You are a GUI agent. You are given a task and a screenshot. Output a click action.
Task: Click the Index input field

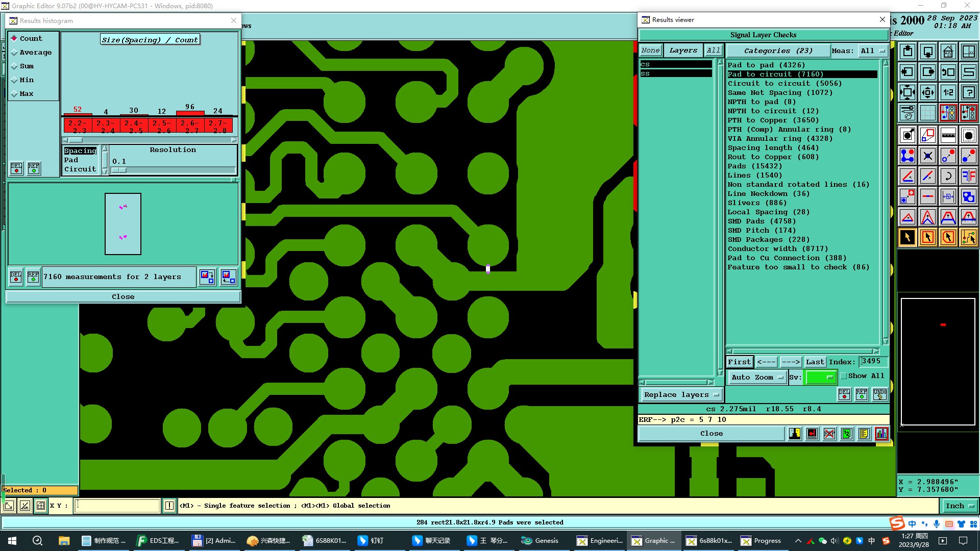click(x=872, y=362)
